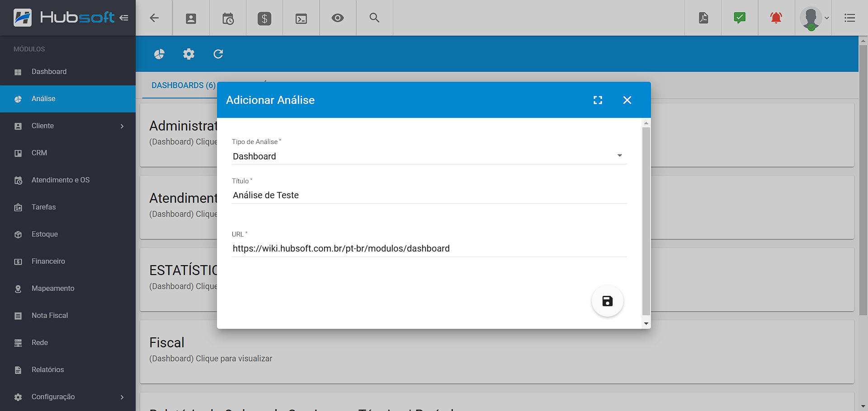Click the dialog scroll down arrow
This screenshot has height=411, width=868.
pyautogui.click(x=646, y=323)
